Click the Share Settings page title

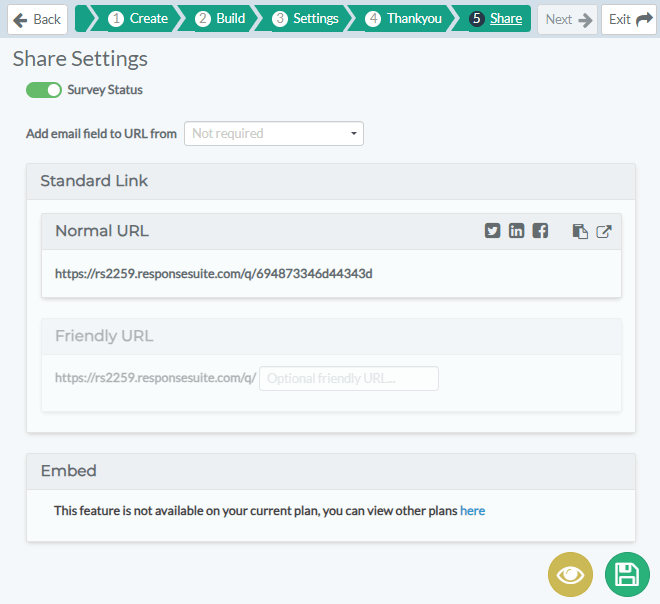coord(80,59)
